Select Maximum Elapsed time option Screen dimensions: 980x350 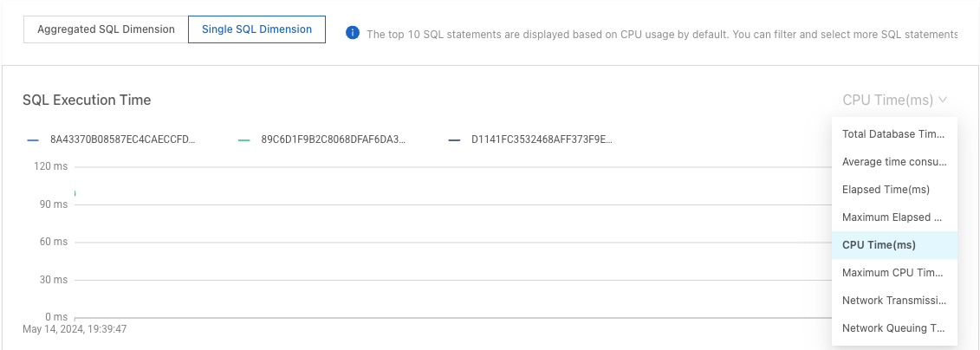click(x=894, y=217)
